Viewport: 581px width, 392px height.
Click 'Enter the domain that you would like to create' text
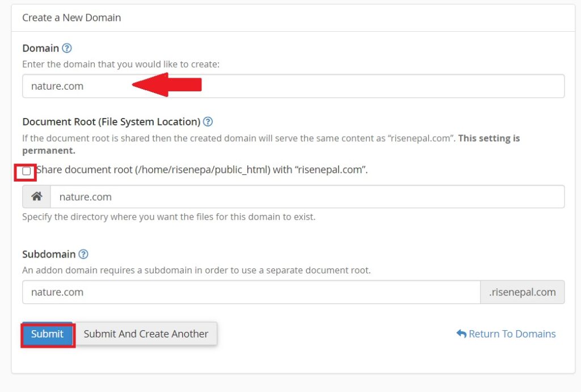point(121,64)
